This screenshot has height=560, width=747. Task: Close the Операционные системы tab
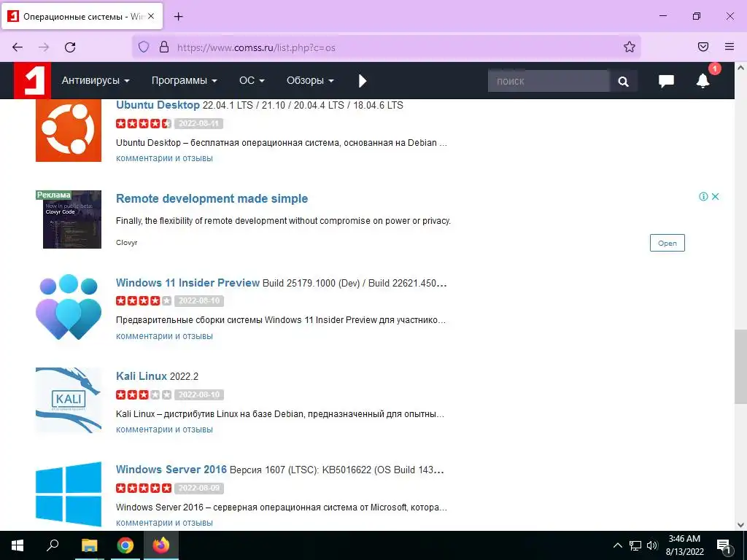[x=151, y=16]
